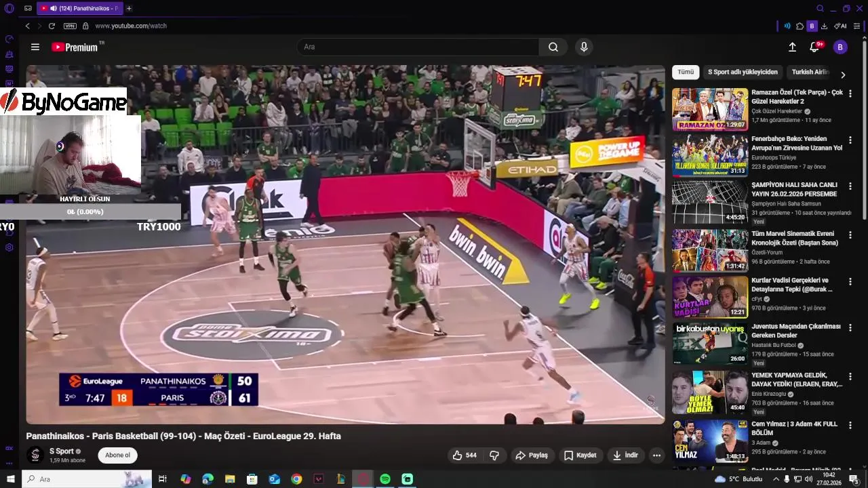Viewport: 868px width, 488px height.
Task: Open options for Tüm Marvel Sinematik video
Action: pyautogui.click(x=850, y=234)
